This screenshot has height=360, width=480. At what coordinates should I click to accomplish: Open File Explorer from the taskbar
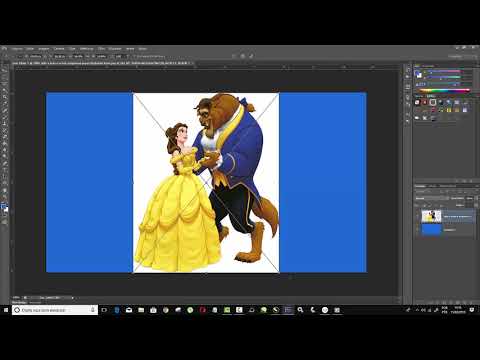click(x=141, y=310)
